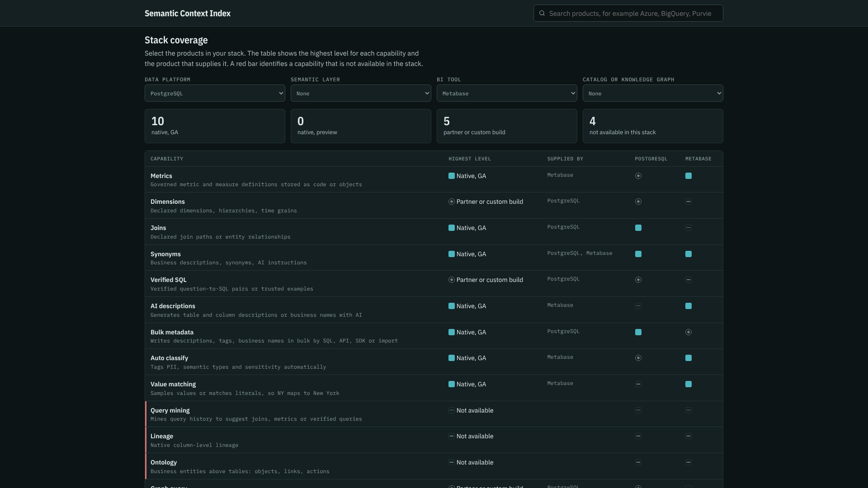Click Lineage row PostgreSQL dash icon

[x=638, y=436]
